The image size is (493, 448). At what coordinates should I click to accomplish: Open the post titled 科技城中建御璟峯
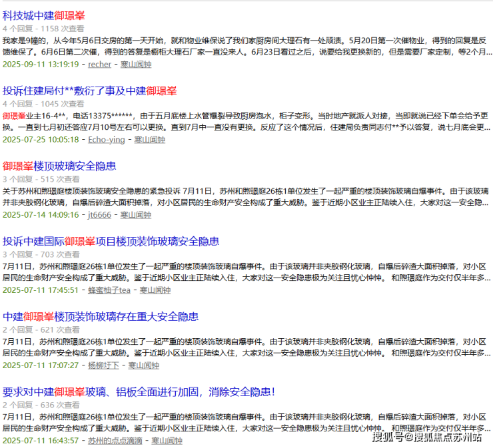click(x=44, y=15)
